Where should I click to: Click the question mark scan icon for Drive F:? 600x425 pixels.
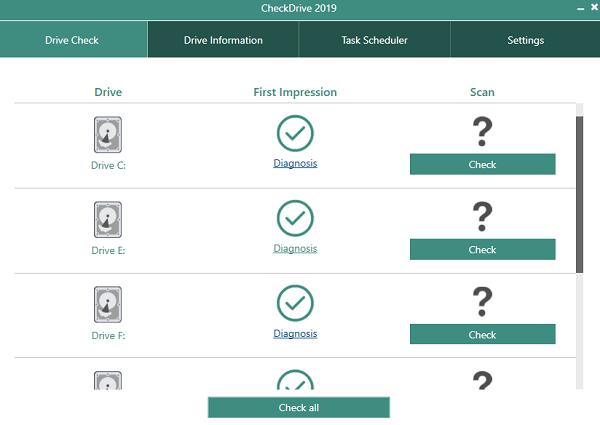tap(482, 302)
